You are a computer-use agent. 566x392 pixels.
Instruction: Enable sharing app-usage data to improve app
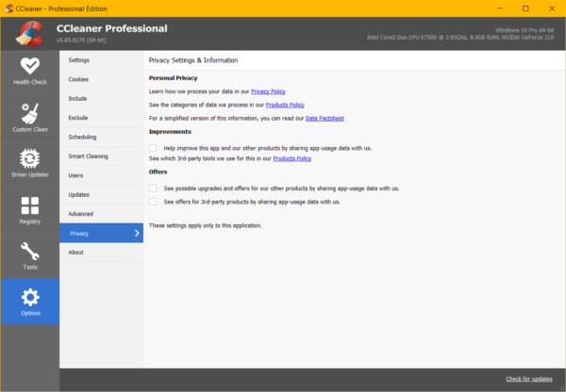(x=154, y=148)
